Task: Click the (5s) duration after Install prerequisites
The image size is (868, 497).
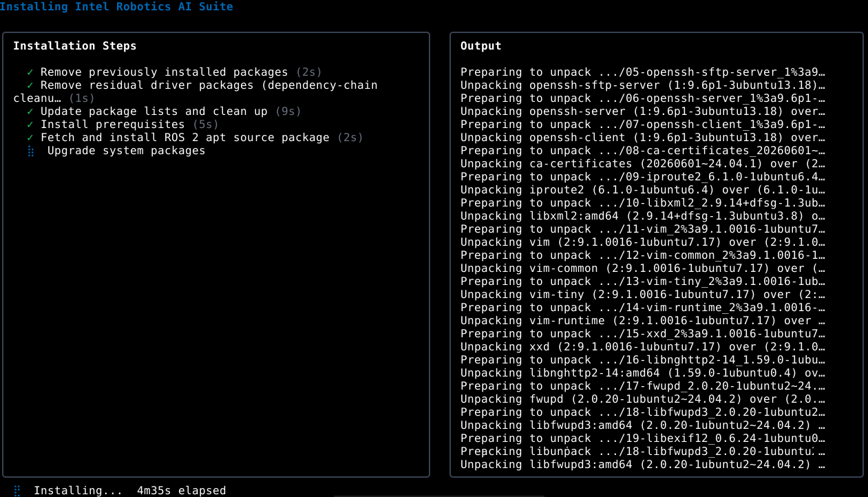Action: (x=205, y=125)
